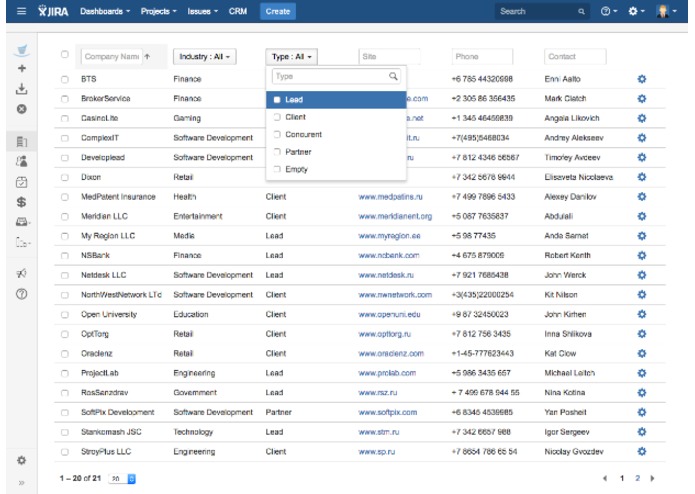Image resolution: width=695 pixels, height=494 pixels.
Task: Check the Empty option in Type dropdown
Action: point(277,169)
